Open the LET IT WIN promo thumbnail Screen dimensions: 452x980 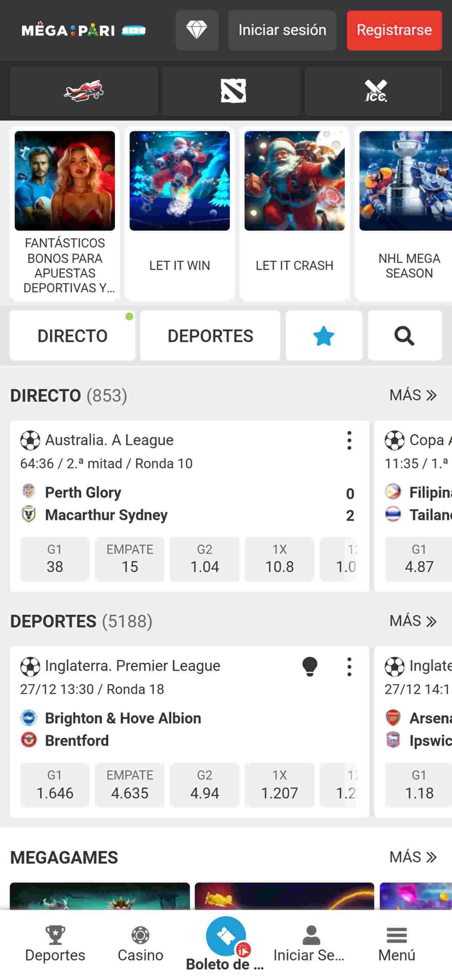point(179,181)
